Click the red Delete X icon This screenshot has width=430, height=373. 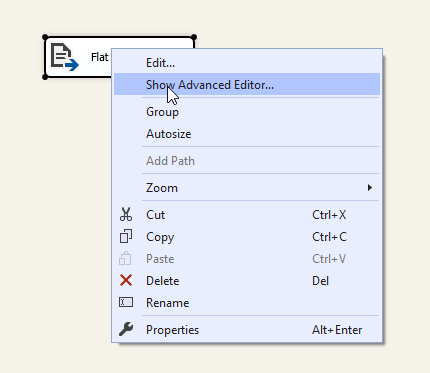[x=126, y=280]
